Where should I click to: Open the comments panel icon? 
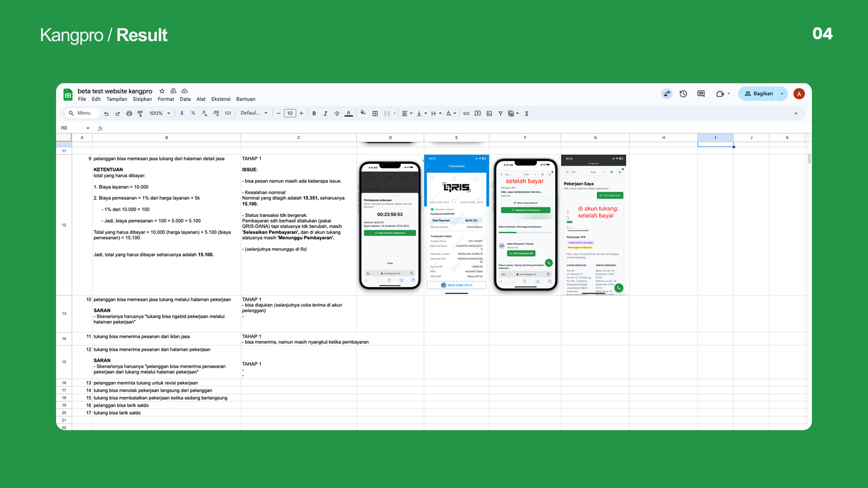tap(701, 94)
